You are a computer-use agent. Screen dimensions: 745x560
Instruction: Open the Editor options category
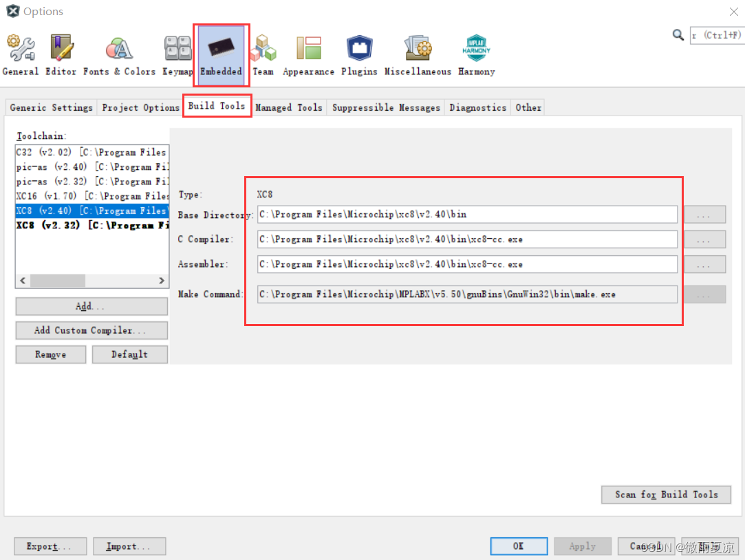(x=61, y=54)
